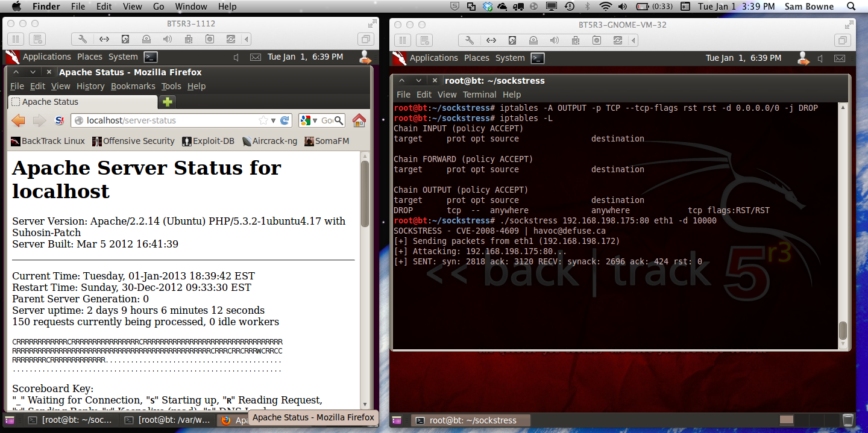Open snapshots button in BT5R3-1112 window
This screenshot has width=868, height=433.
click(37, 39)
